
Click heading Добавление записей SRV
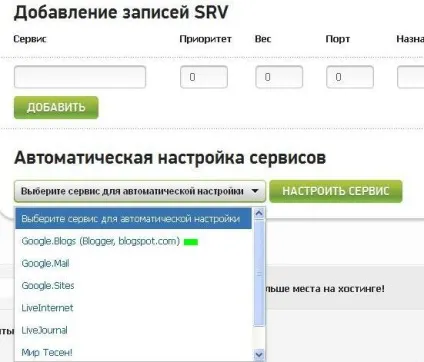tap(121, 13)
